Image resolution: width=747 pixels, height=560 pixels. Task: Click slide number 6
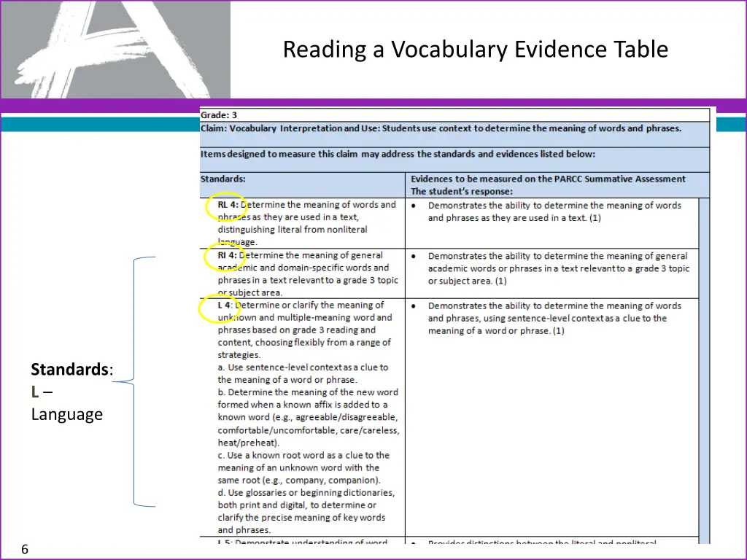pos(25,549)
